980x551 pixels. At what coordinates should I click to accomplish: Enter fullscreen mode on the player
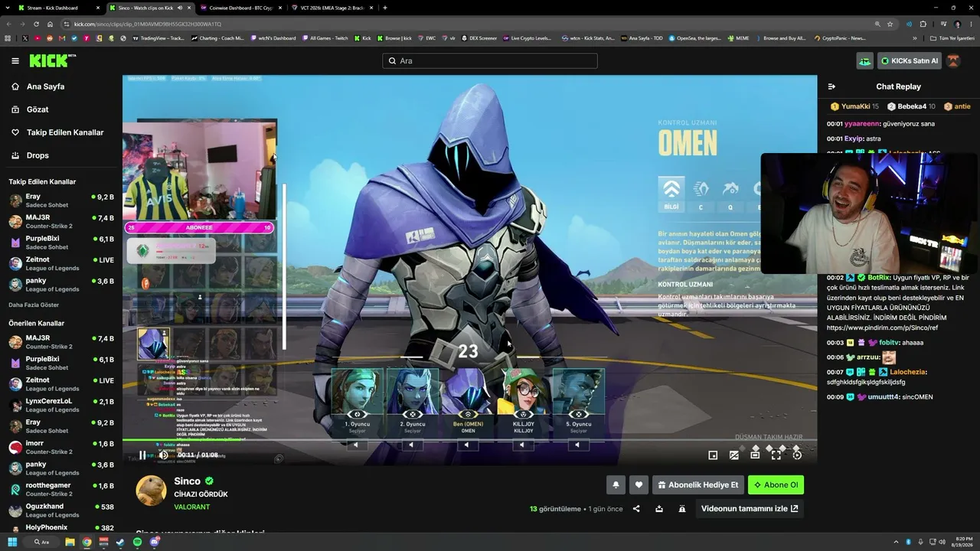click(776, 455)
